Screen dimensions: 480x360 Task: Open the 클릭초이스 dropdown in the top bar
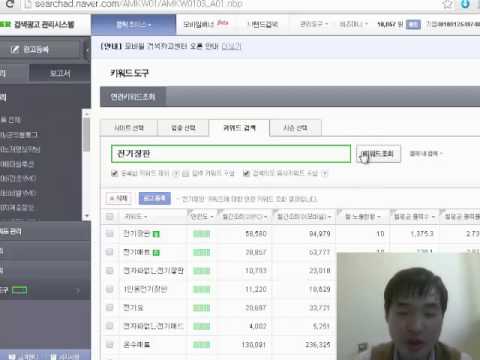(134, 25)
